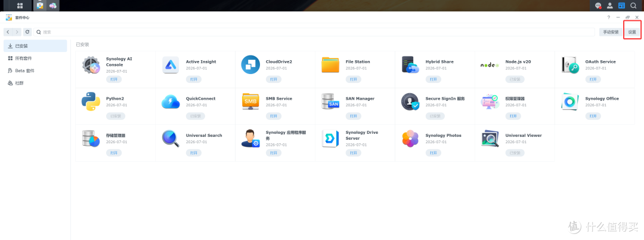
Task: Click the File Station folder icon
Action: tap(330, 65)
